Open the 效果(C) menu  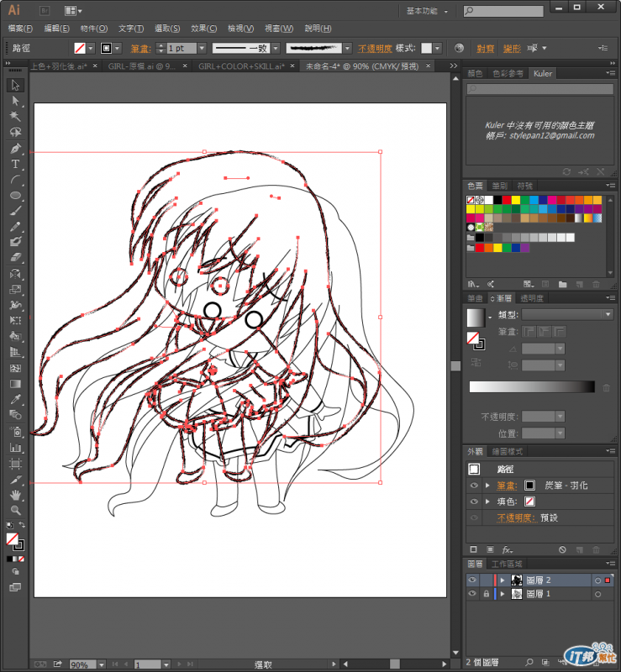203,29
